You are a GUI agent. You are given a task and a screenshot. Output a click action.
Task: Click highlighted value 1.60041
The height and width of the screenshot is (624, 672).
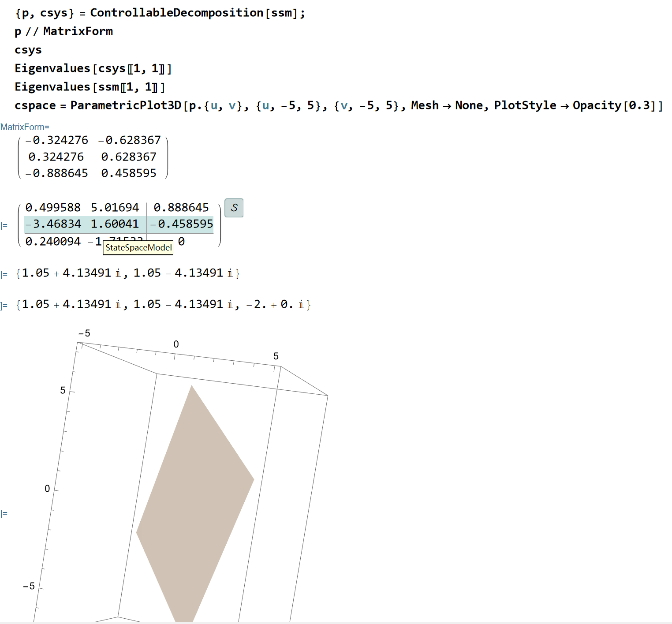click(115, 224)
